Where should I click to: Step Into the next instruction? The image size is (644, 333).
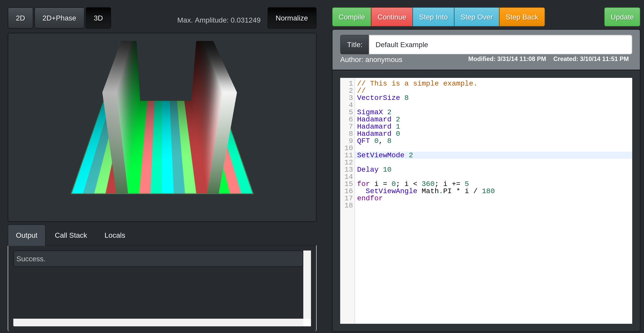tap(433, 17)
